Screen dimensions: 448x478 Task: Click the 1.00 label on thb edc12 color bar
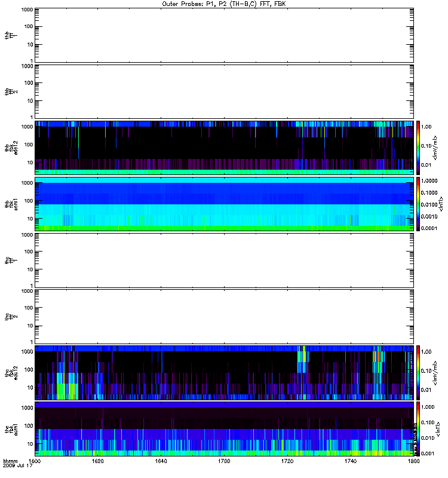click(x=426, y=127)
